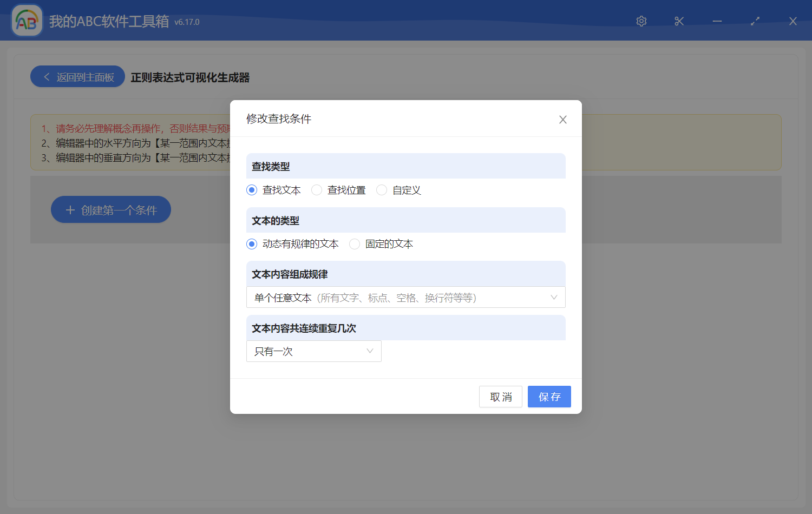Click the scissors icon in title bar
Image resolution: width=812 pixels, height=514 pixels.
[679, 21]
